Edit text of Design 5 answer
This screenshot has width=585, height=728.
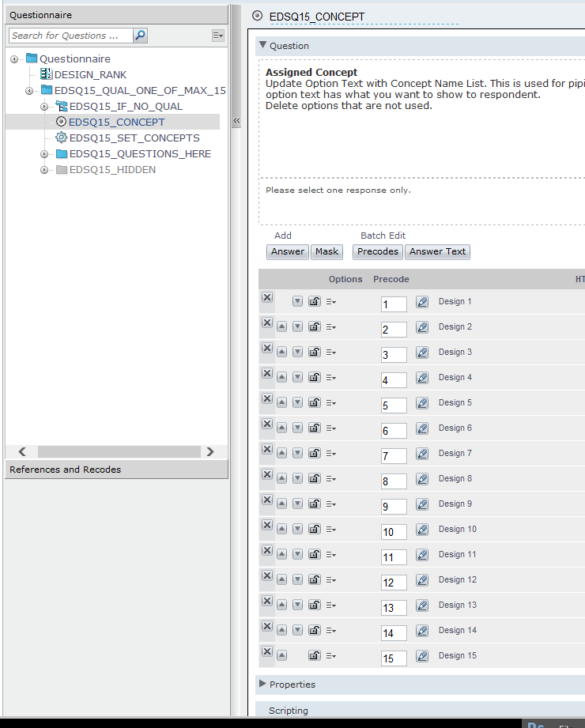tap(422, 403)
